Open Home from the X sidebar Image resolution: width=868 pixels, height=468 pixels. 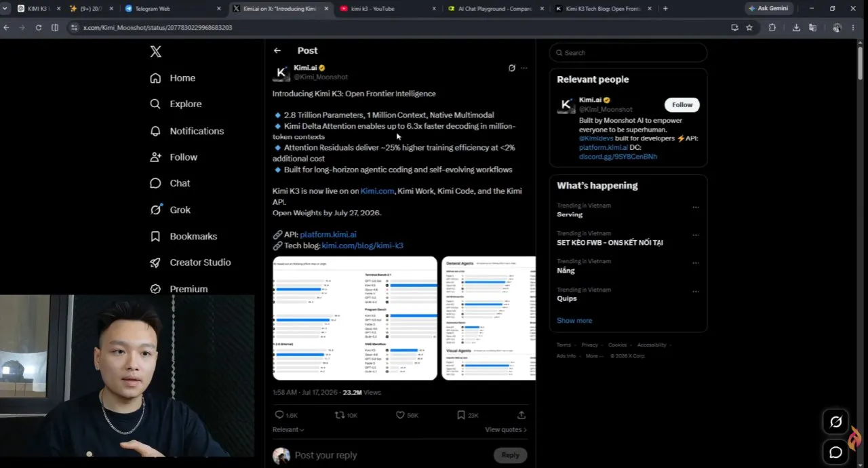pyautogui.click(x=173, y=78)
